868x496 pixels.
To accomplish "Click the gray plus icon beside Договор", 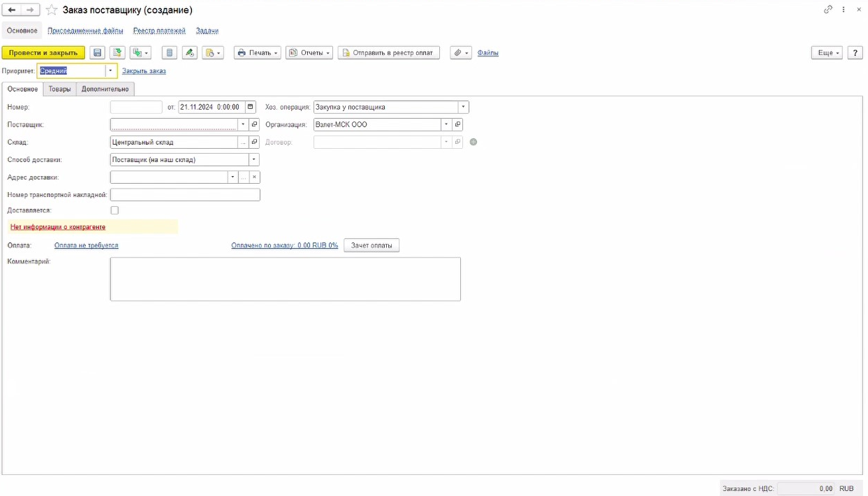I will [x=473, y=142].
